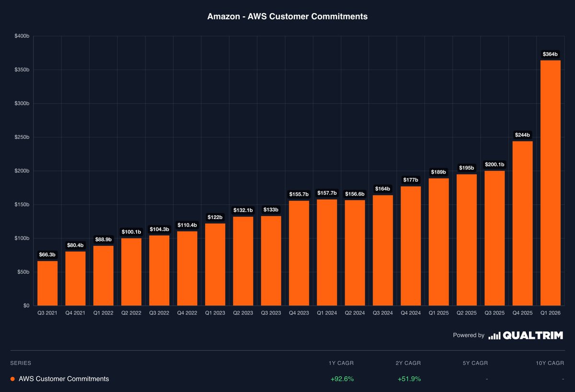Click the $189b data label
The height and width of the screenshot is (392, 575).
[x=438, y=172]
